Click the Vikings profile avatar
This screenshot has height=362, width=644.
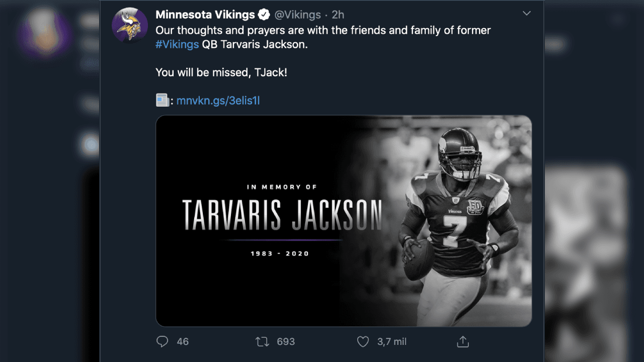[129, 25]
